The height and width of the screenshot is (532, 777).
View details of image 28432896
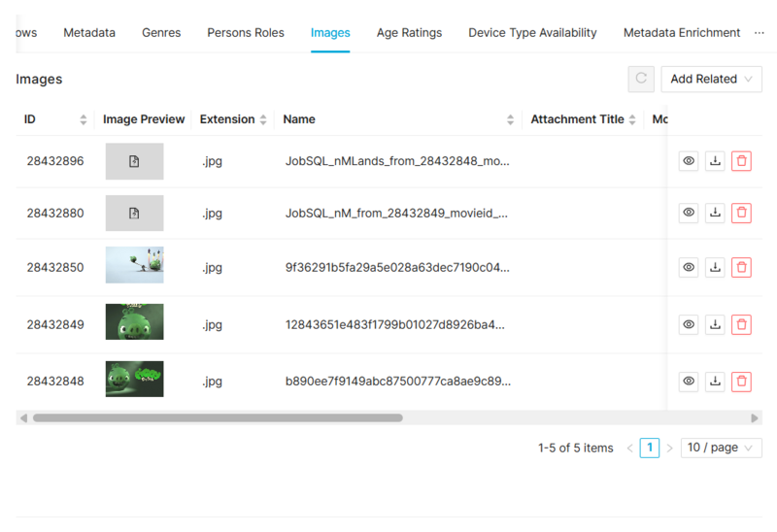tap(689, 161)
